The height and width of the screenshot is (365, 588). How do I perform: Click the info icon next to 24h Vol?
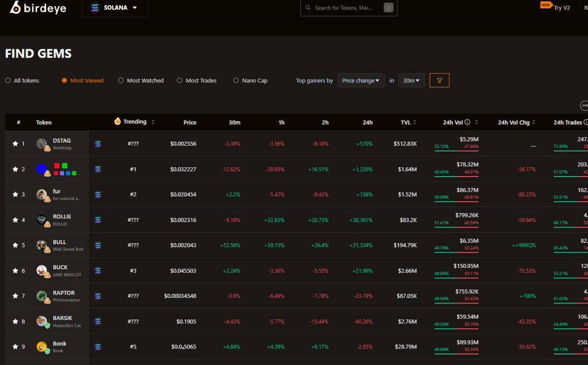click(467, 122)
